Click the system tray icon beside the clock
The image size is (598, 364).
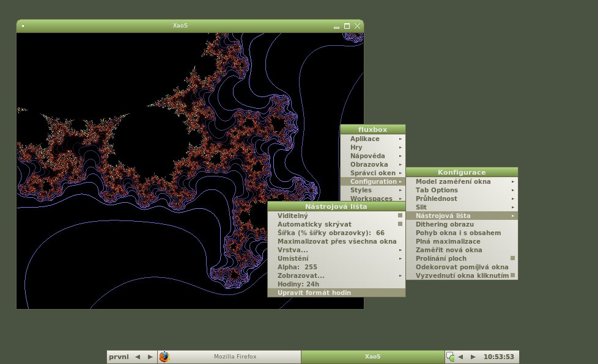(x=450, y=357)
